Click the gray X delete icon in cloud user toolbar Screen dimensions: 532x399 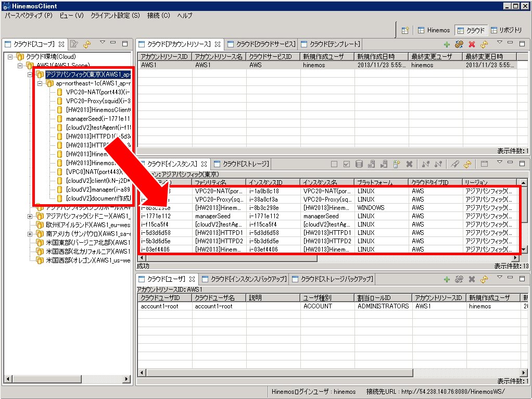[x=472, y=280]
